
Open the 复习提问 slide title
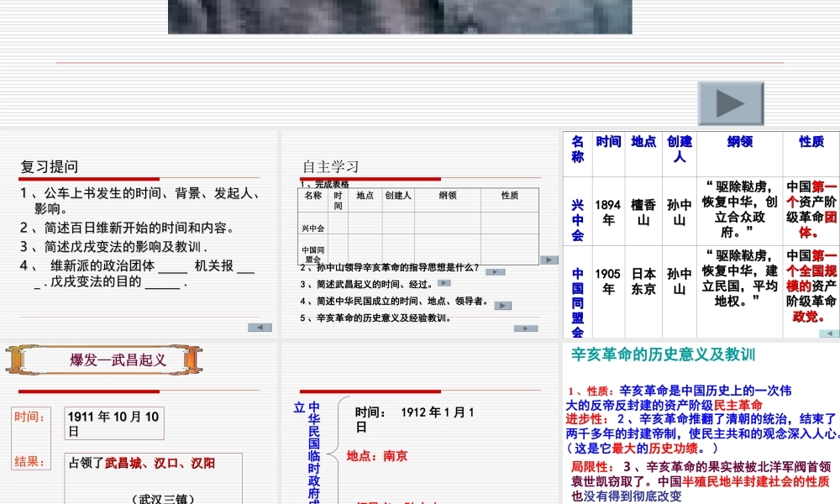[50, 166]
